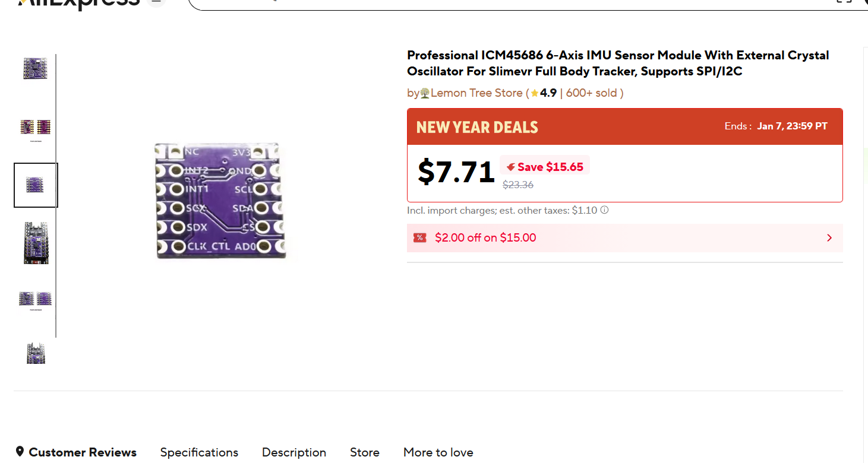The width and height of the screenshot is (868, 463).
Task: Click the large purple IMU board image
Action: [220, 201]
